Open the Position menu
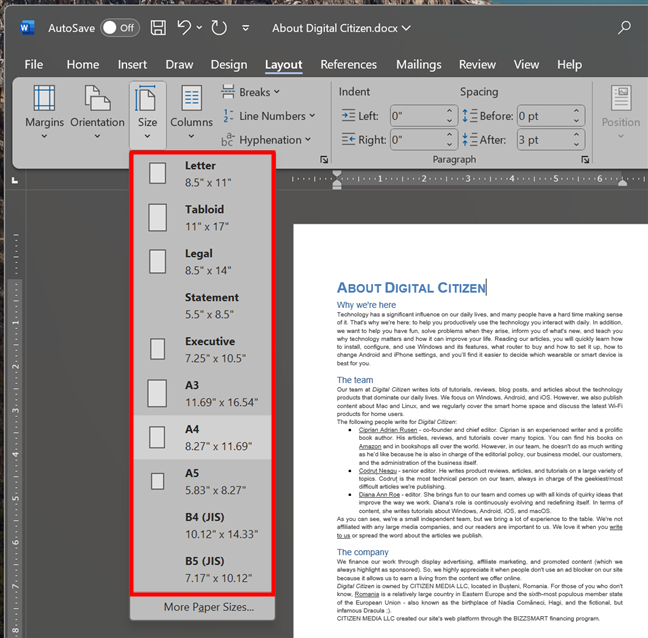Image resolution: width=648 pixels, height=638 pixels. (x=620, y=112)
